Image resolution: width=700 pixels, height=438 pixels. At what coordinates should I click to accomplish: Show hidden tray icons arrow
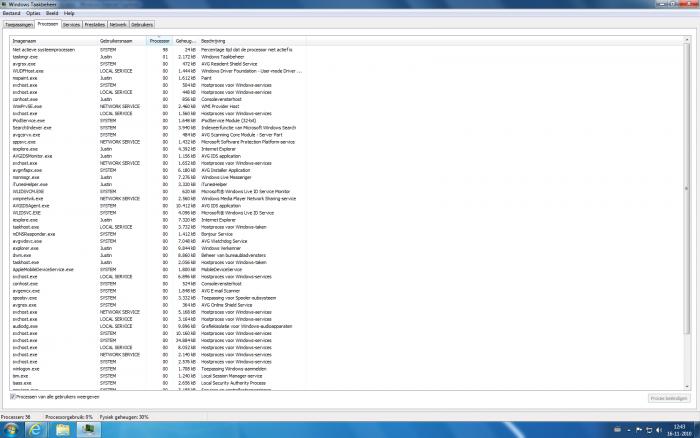coord(629,430)
